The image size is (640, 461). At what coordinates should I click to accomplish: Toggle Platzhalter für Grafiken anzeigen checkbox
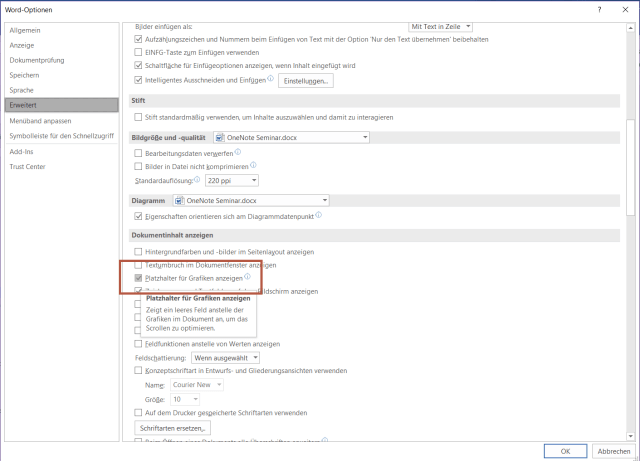[x=139, y=279]
